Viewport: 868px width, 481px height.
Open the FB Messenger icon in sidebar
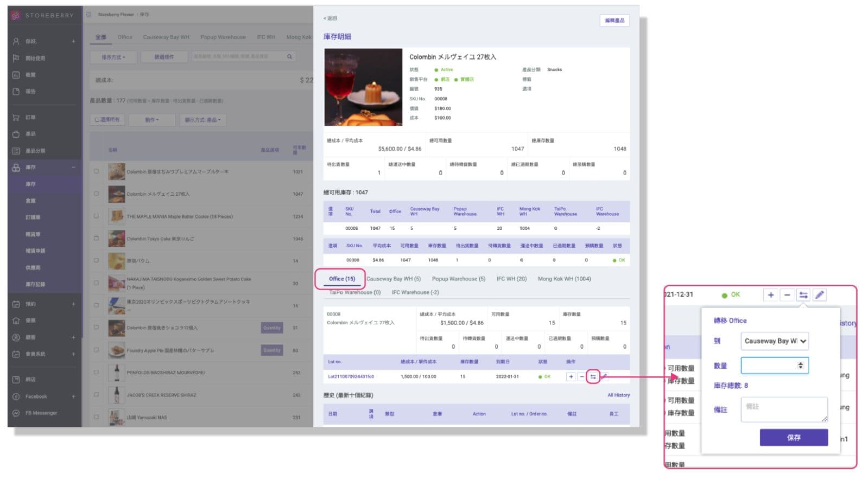16,413
